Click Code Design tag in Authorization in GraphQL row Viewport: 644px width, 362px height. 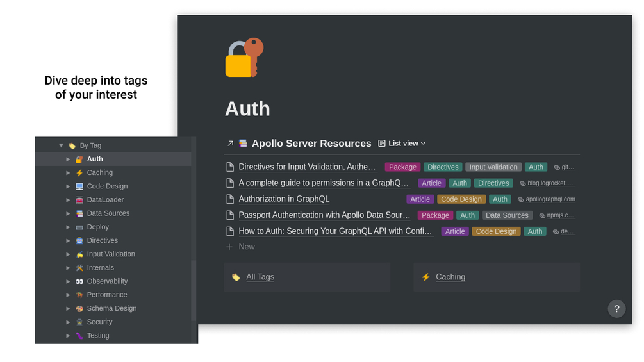(x=461, y=199)
